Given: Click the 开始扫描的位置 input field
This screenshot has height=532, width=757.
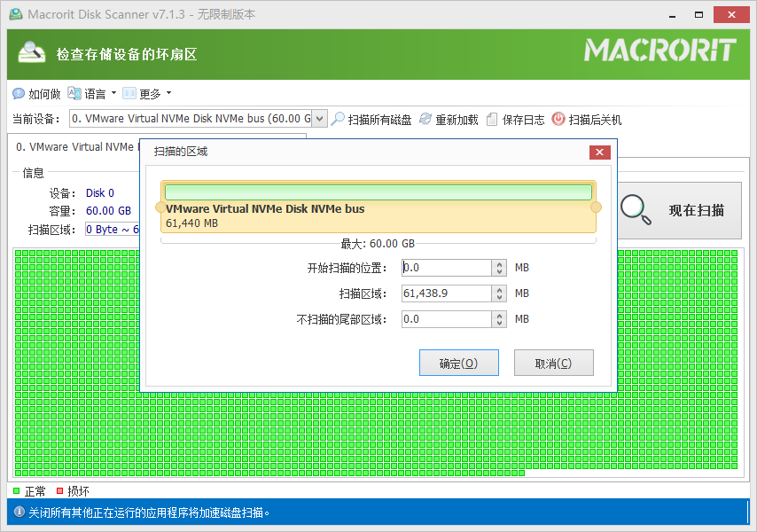Looking at the screenshot, I should pyautogui.click(x=447, y=268).
